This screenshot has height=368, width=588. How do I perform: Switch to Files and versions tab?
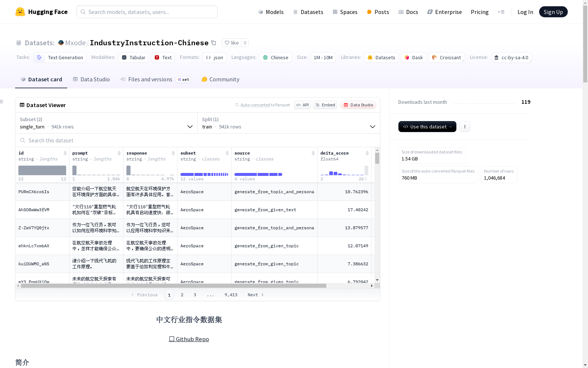click(156, 79)
